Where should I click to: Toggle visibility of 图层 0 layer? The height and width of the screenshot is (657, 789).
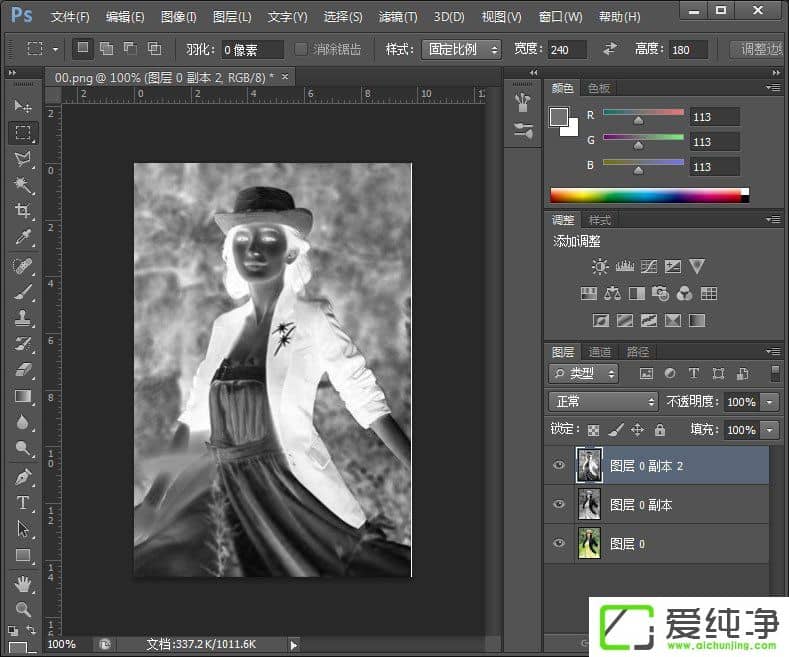click(x=559, y=543)
